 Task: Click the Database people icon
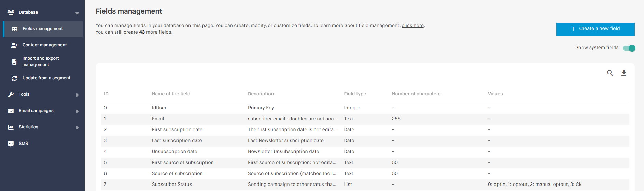tap(11, 12)
